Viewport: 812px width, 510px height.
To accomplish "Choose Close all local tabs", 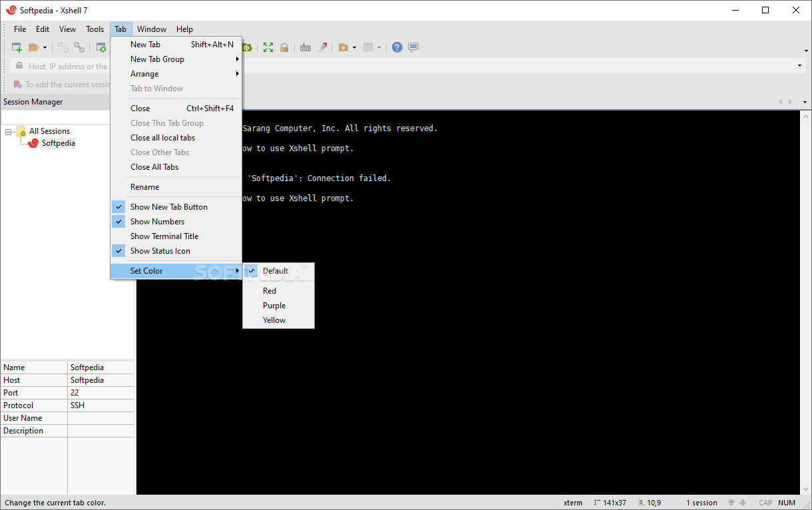I will pyautogui.click(x=176, y=138).
